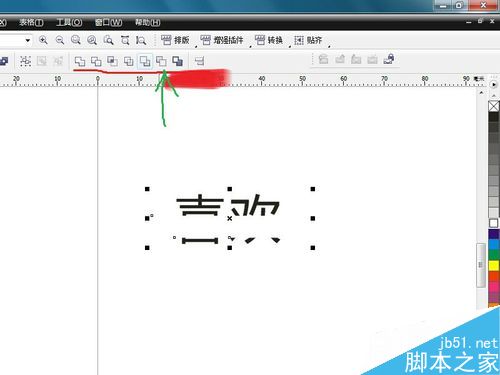The image size is (500, 375).
Task: Open the 工具(O) menu
Action: pos(69,22)
